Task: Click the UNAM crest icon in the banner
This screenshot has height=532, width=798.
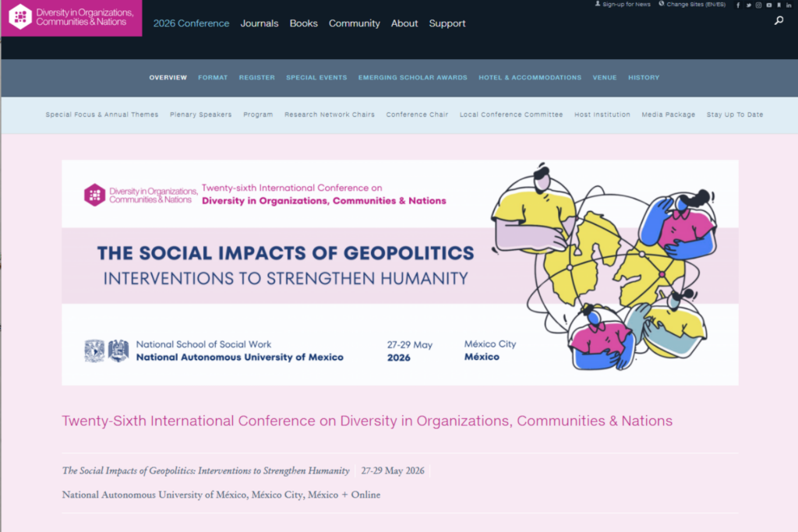Action: click(x=96, y=351)
